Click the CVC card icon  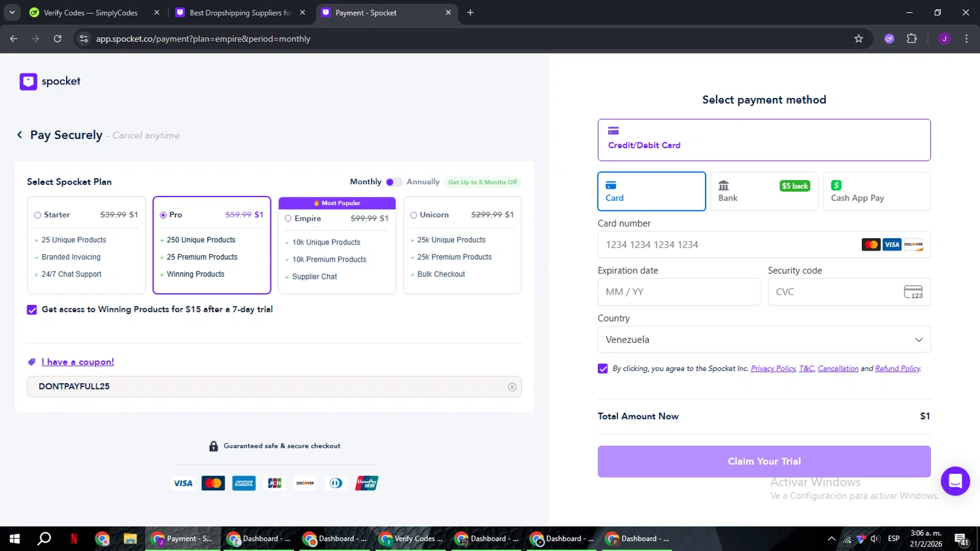click(x=913, y=292)
